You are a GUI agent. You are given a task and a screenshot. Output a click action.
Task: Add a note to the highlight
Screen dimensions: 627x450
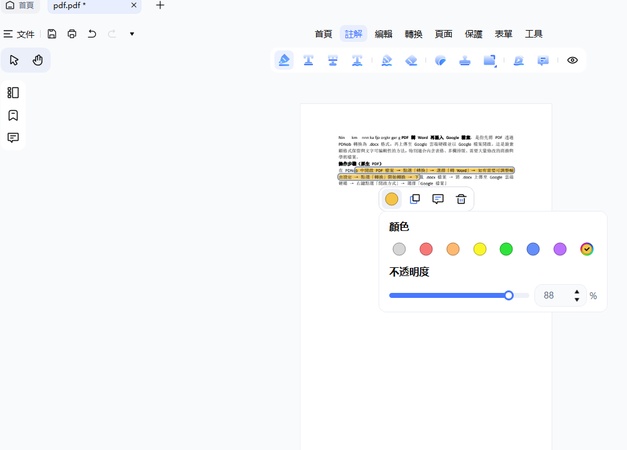438,199
